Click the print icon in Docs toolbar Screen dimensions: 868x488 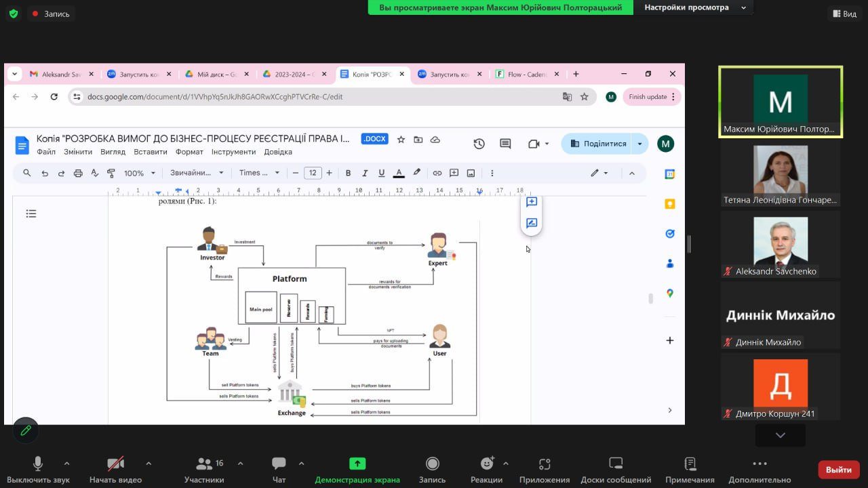click(78, 173)
